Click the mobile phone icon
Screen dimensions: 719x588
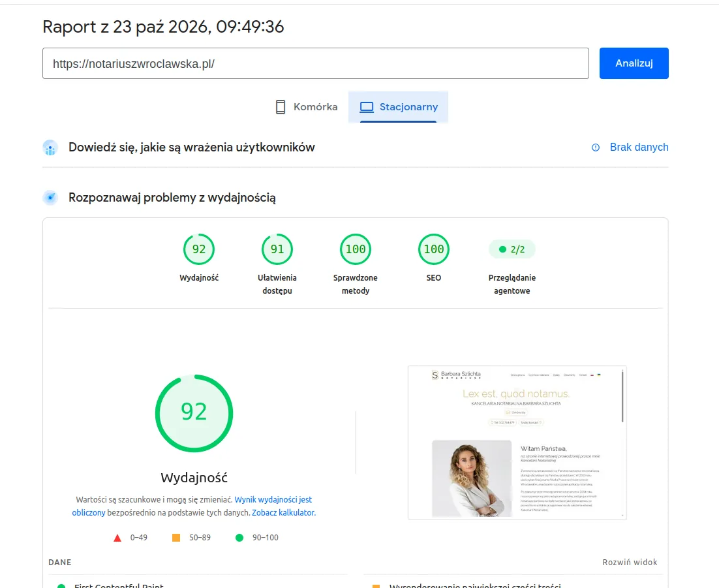click(280, 107)
